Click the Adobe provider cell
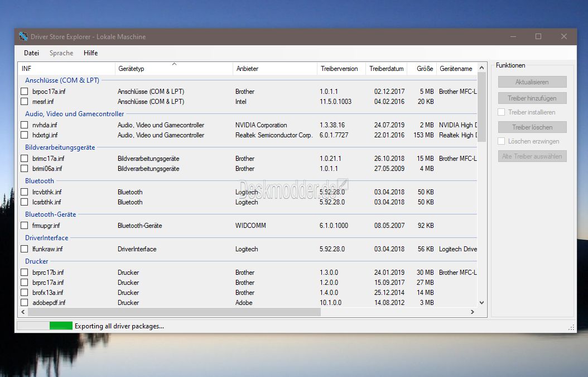 [244, 302]
